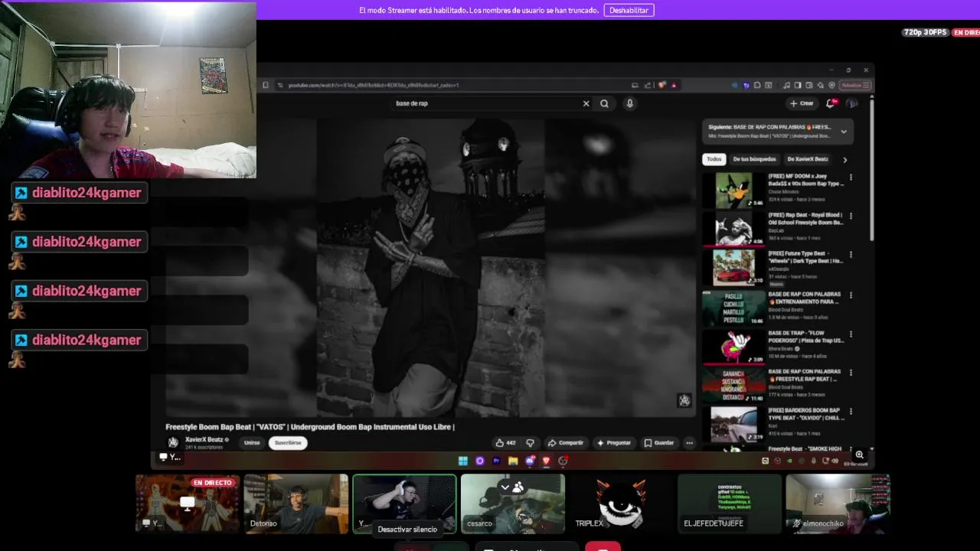Open options for MF DOOM x Joey Bada$$ video
980x551 pixels.
pos(851,178)
